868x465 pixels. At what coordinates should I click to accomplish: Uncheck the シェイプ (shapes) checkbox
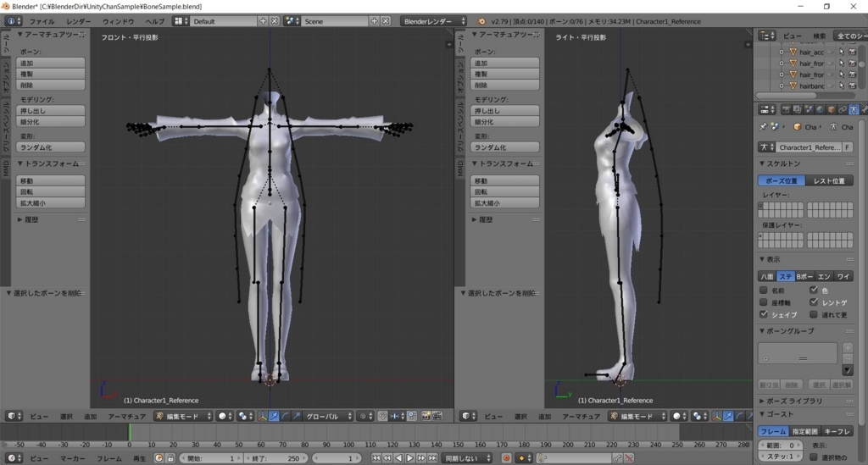pos(764,314)
